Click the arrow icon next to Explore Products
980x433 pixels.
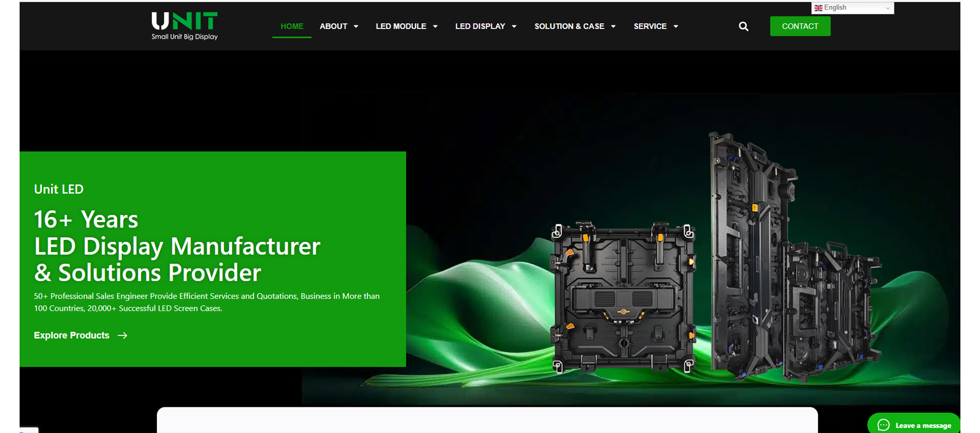click(x=122, y=336)
